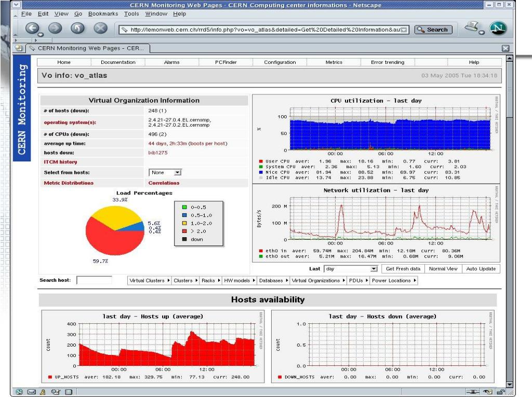This screenshot has width=532, height=397.
Task: Expand the Virtual Organizations menu
Action: (318, 280)
